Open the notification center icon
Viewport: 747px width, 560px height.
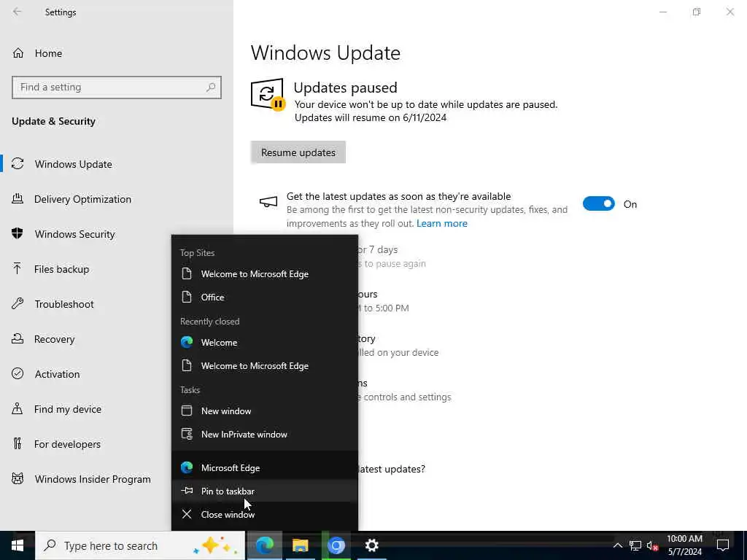[723, 545]
